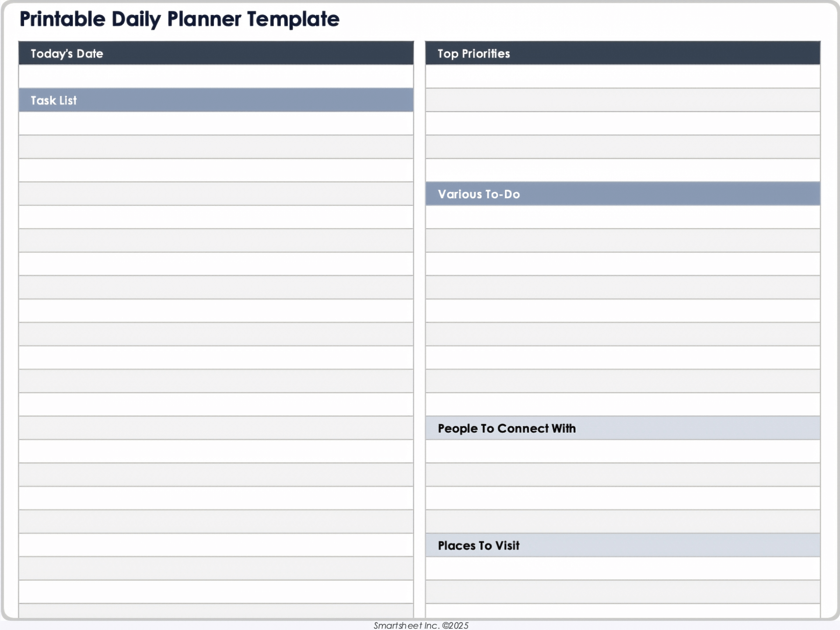The image size is (840, 630).
Task: Click the first row under Places To Visit
Action: [x=623, y=568]
